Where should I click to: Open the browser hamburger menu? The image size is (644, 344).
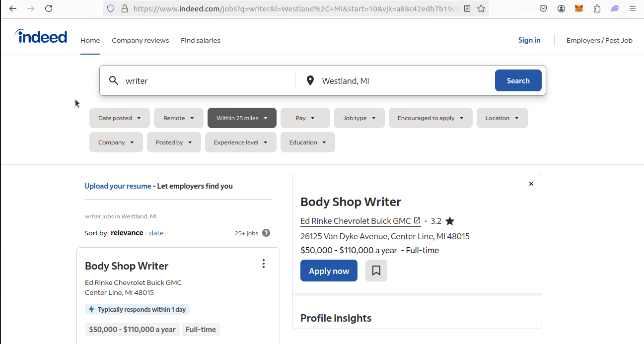pyautogui.click(x=633, y=8)
